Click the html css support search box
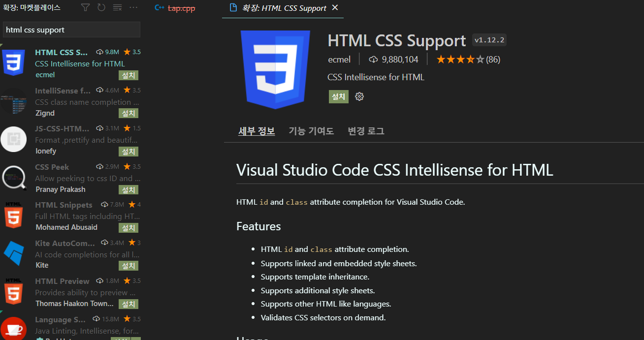 tap(72, 30)
